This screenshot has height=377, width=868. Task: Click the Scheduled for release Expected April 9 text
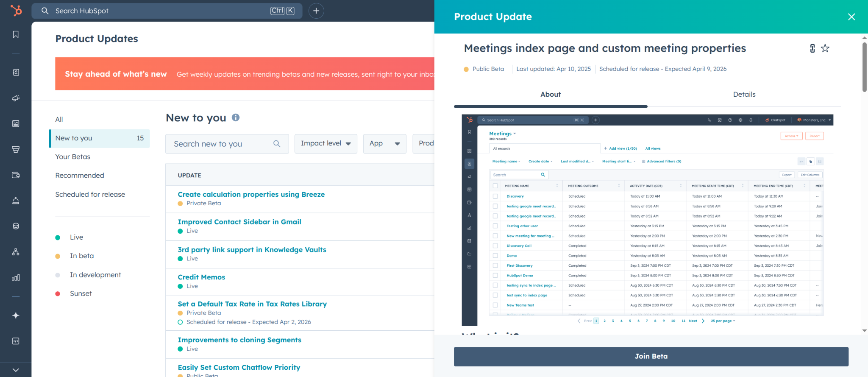tap(663, 69)
